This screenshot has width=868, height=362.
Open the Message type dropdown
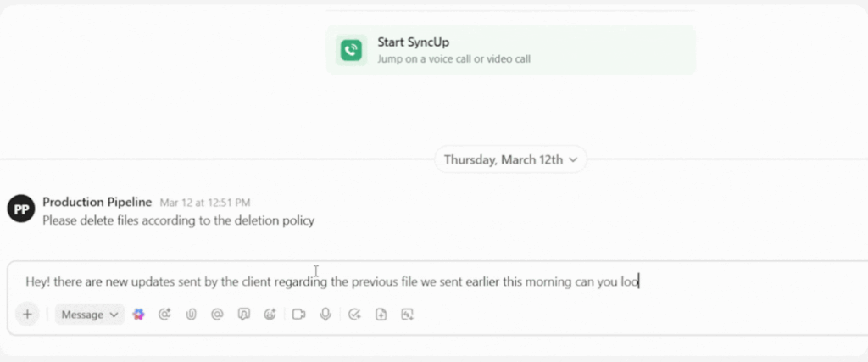(x=89, y=315)
